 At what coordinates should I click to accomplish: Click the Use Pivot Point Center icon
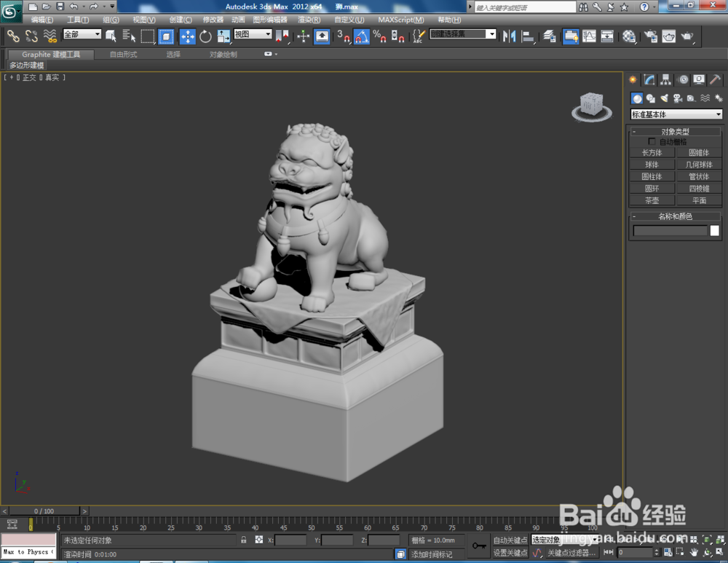[x=282, y=36]
